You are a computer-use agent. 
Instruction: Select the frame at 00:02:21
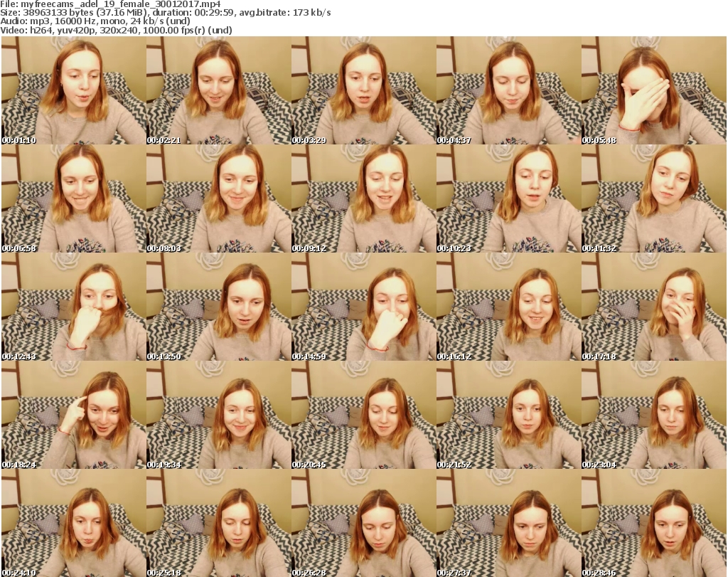219,90
